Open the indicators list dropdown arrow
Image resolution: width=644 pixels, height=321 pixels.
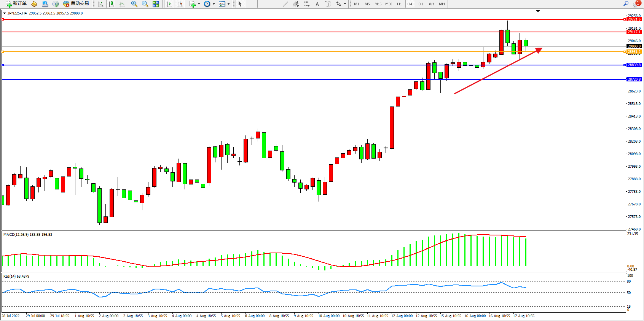199,4
